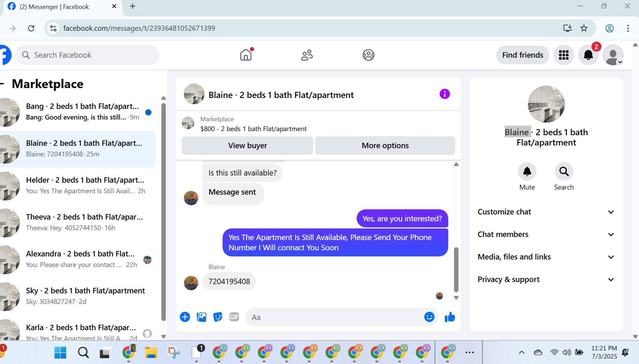The image size is (639, 364).
Task: Click the chat messages scrollbar thumb
Action: pyautogui.click(x=456, y=270)
